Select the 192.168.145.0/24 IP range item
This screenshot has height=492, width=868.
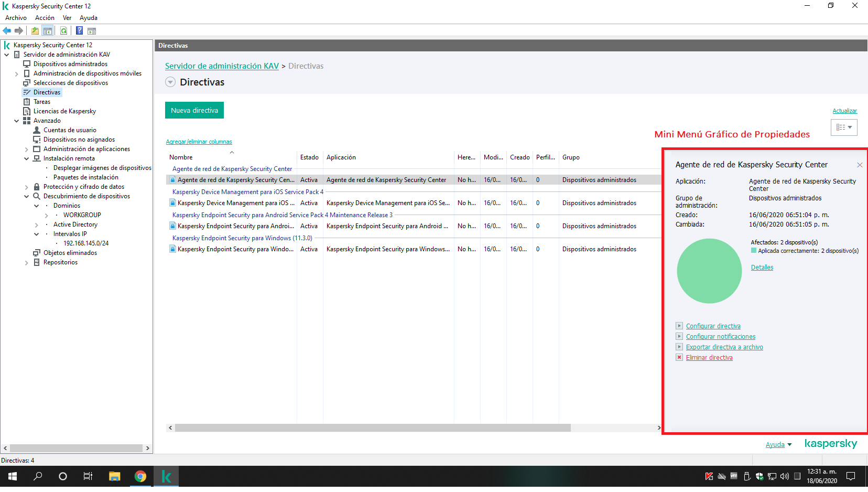click(x=86, y=243)
